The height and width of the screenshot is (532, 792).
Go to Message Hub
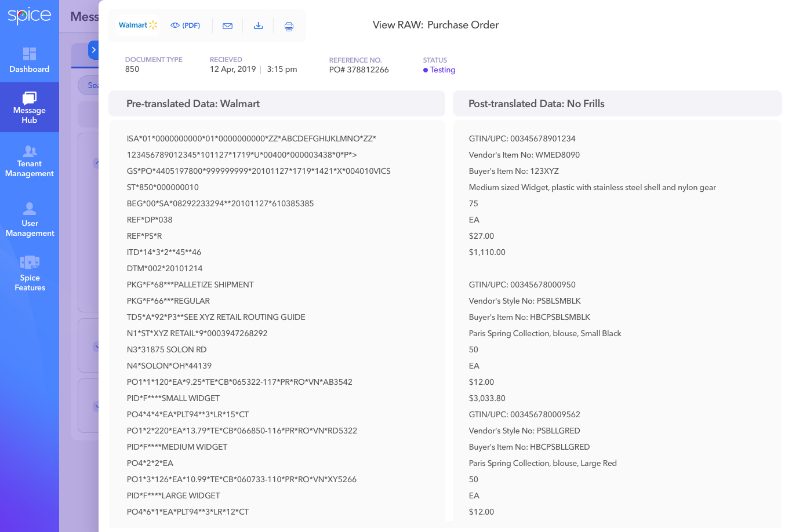point(30,107)
